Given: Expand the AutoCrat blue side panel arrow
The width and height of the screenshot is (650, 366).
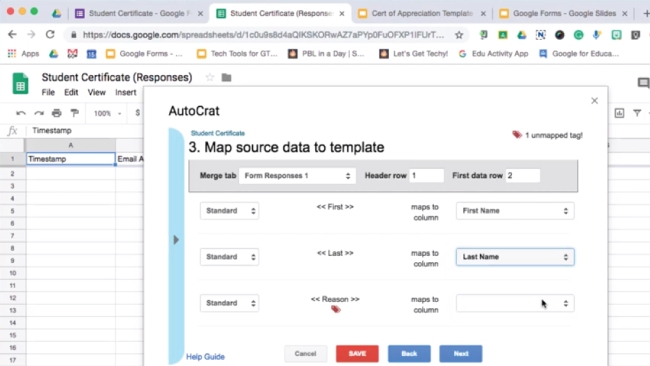Looking at the screenshot, I should pyautogui.click(x=176, y=240).
